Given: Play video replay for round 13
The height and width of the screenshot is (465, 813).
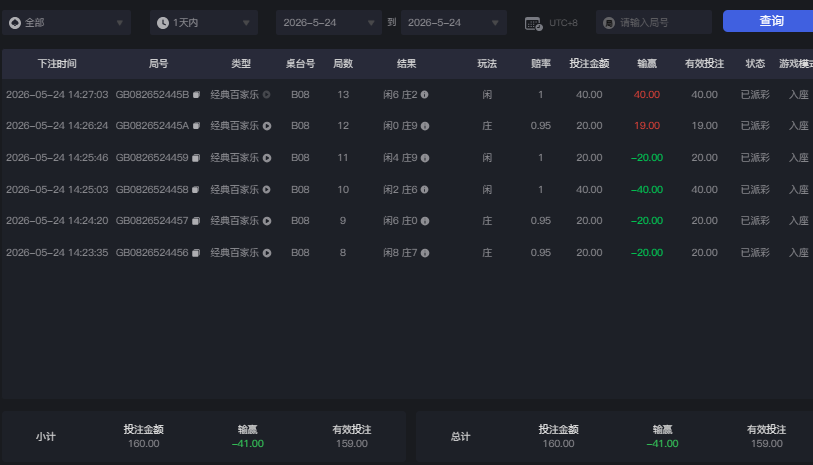Looking at the screenshot, I should point(267,95).
